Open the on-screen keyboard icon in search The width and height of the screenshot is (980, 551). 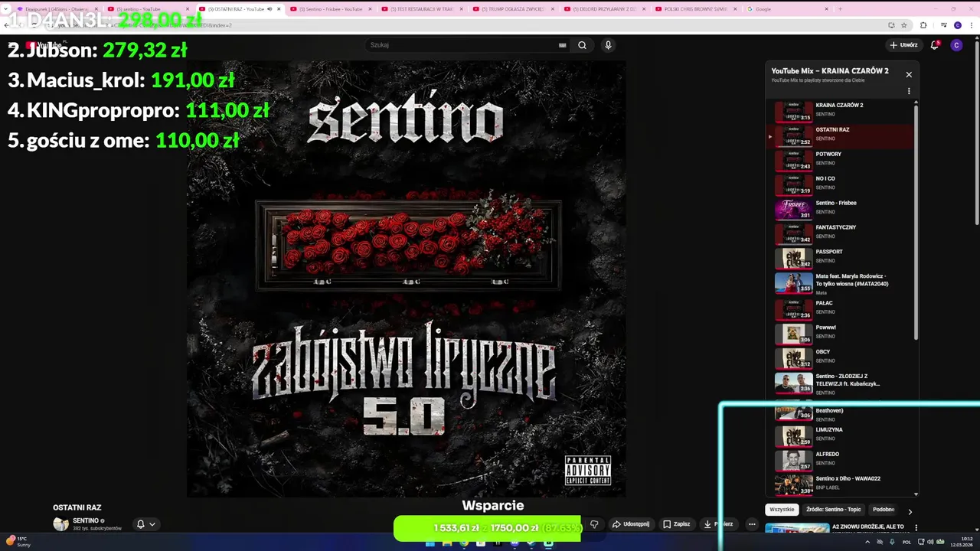point(563,45)
